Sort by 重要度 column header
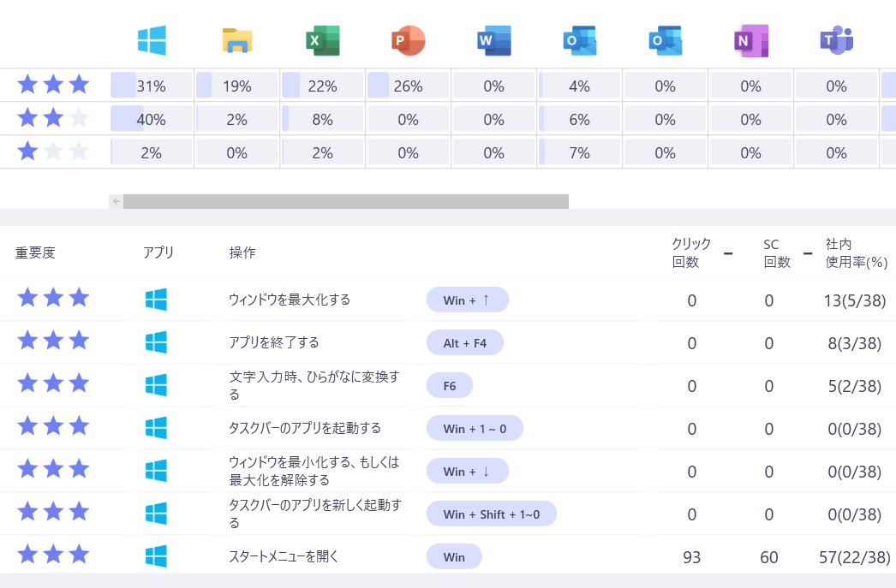The height and width of the screenshot is (588, 896). coord(35,252)
